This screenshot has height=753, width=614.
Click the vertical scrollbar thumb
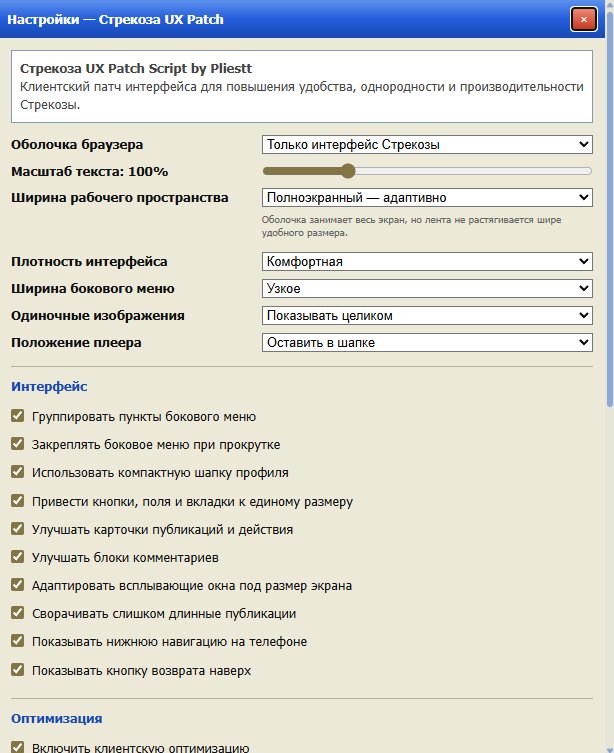point(610,207)
